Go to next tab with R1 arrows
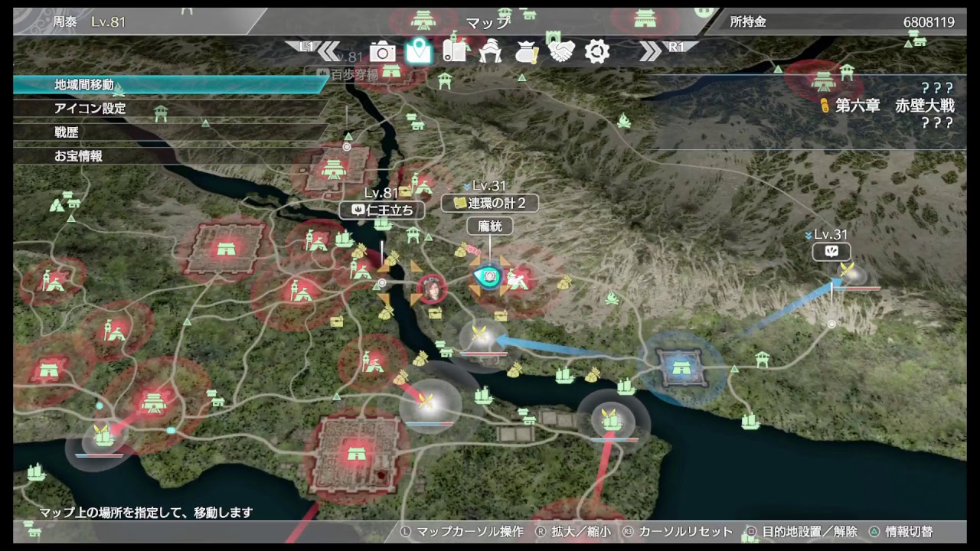980x551 pixels. point(662,50)
